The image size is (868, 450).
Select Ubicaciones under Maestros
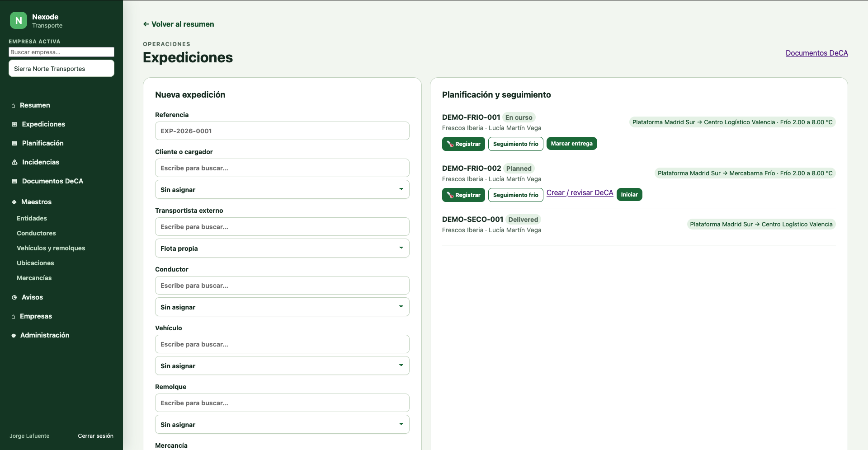[35, 263]
